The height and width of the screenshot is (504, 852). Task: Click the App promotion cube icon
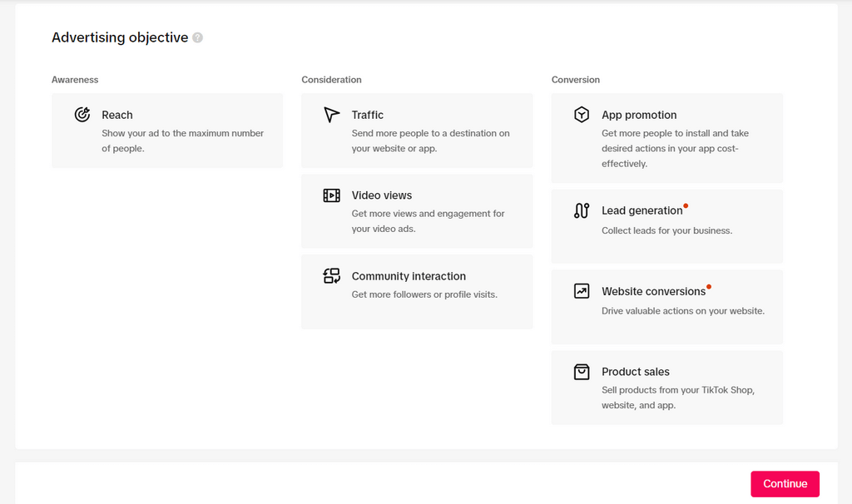pyautogui.click(x=582, y=115)
